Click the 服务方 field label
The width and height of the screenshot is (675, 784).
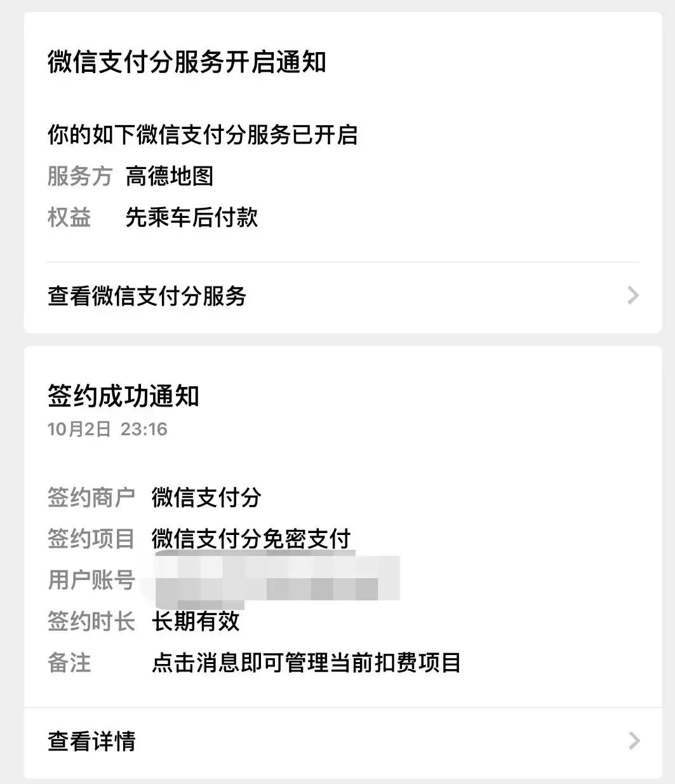79,176
